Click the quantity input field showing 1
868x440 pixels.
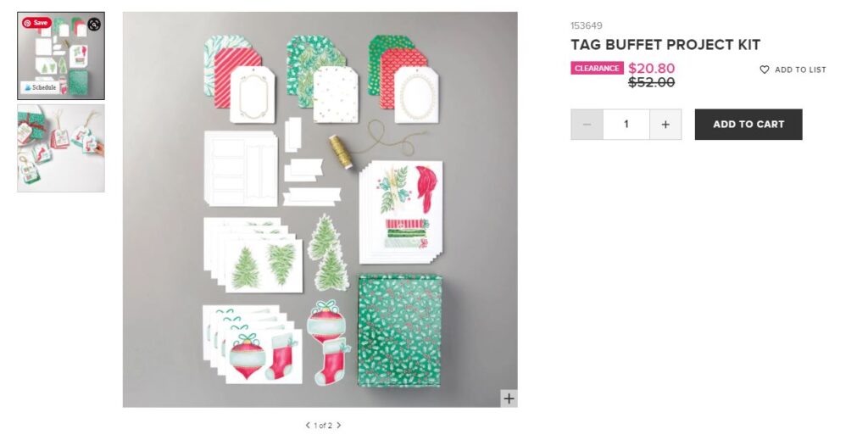coord(626,124)
